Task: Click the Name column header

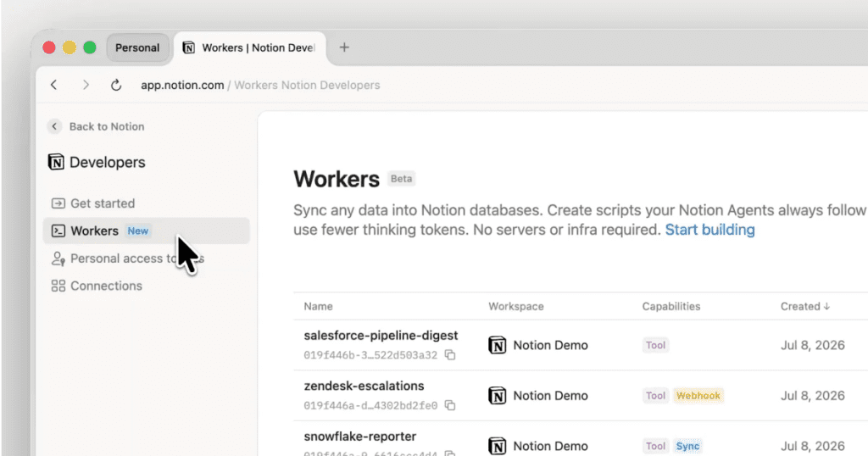Action: click(x=319, y=306)
